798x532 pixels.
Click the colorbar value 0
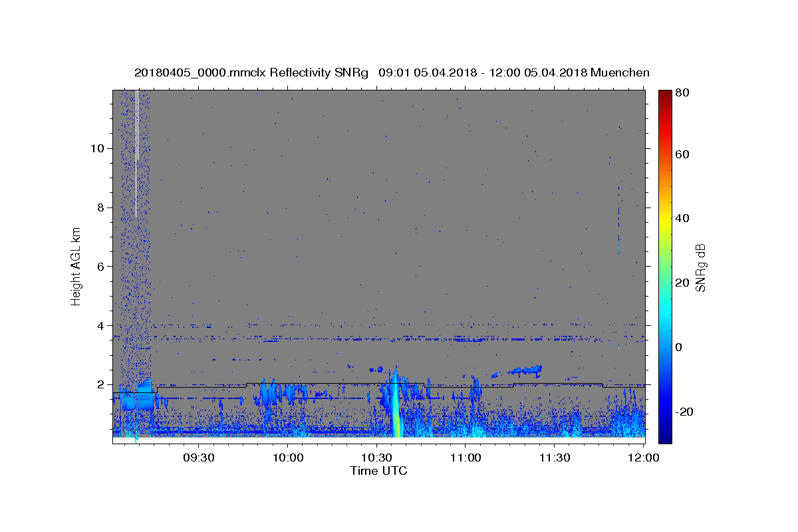tap(680, 347)
